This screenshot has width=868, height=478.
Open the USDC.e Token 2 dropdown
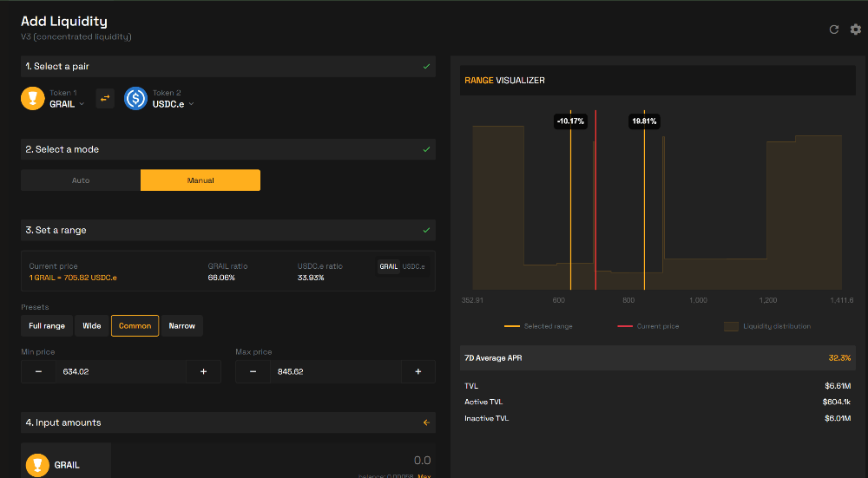[174, 104]
